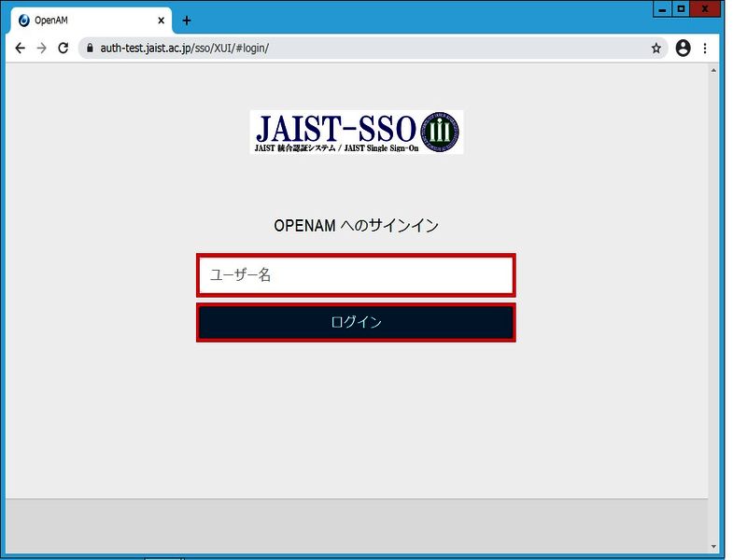This screenshot has width=747, height=560.
Task: Open the Chrome three-dot menu
Action: point(705,49)
